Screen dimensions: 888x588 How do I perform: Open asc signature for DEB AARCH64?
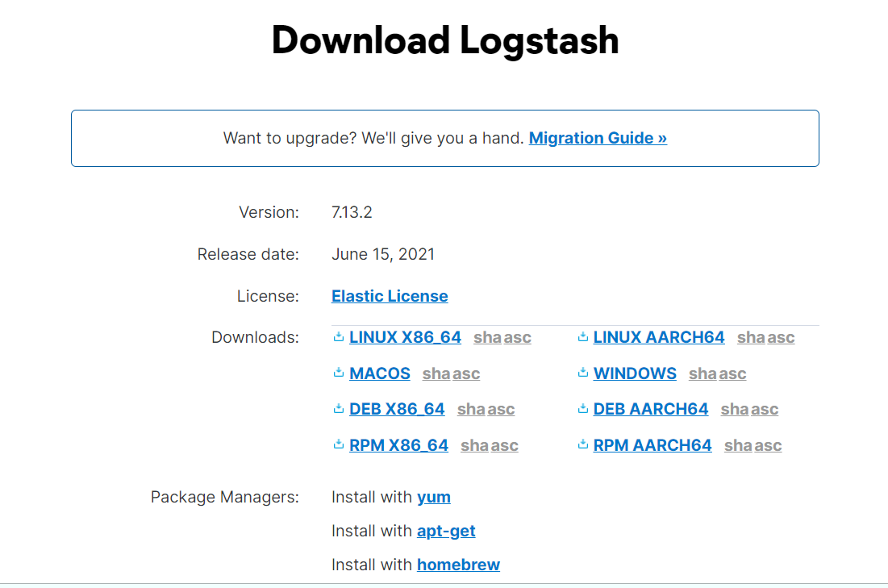[765, 409]
